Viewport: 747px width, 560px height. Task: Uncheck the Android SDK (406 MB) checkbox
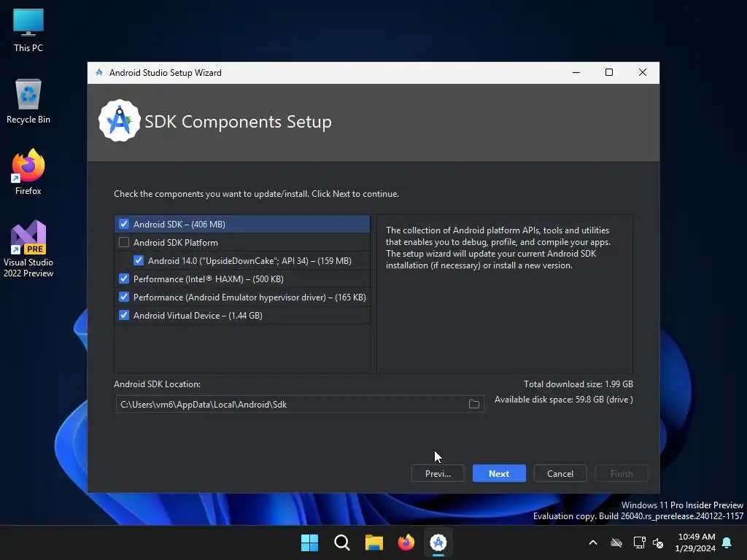[124, 224]
